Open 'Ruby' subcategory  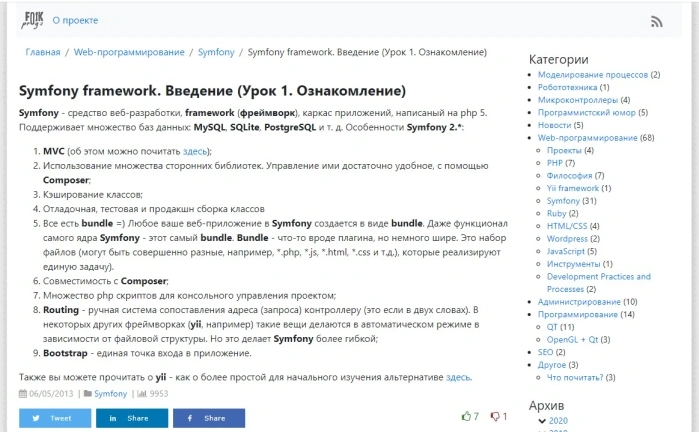point(556,214)
